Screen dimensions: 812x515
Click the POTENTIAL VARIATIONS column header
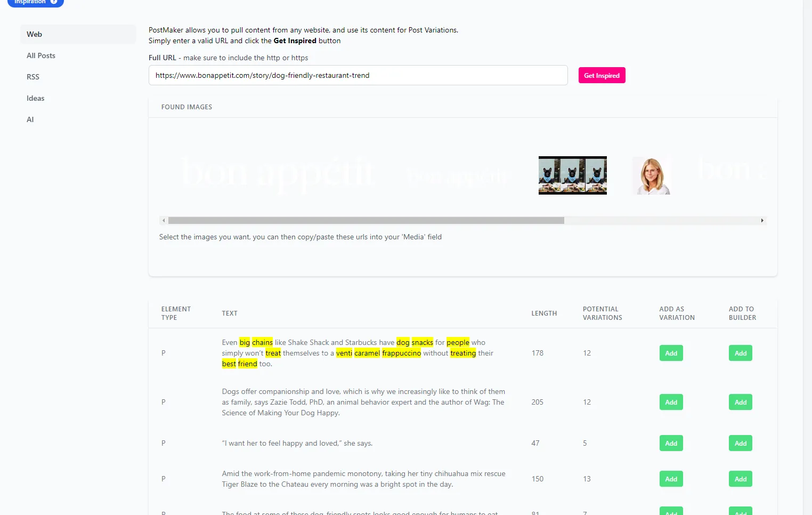click(x=602, y=313)
